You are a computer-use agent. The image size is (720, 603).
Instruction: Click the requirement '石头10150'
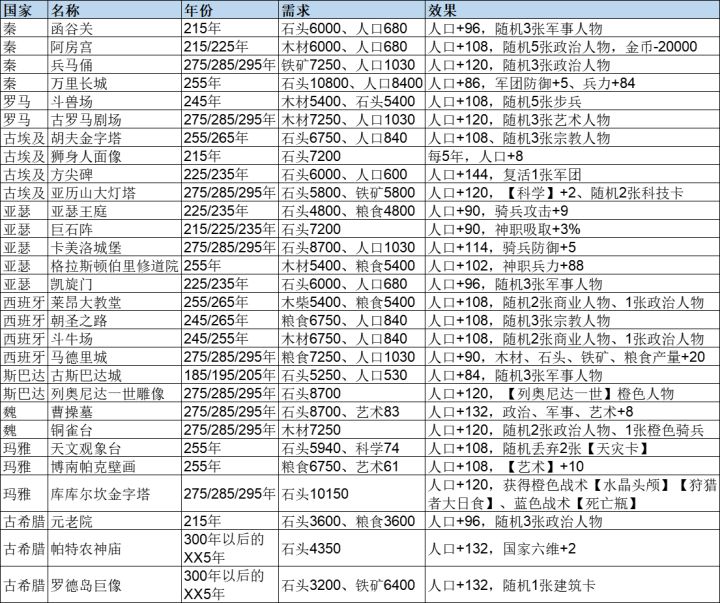pos(352,494)
